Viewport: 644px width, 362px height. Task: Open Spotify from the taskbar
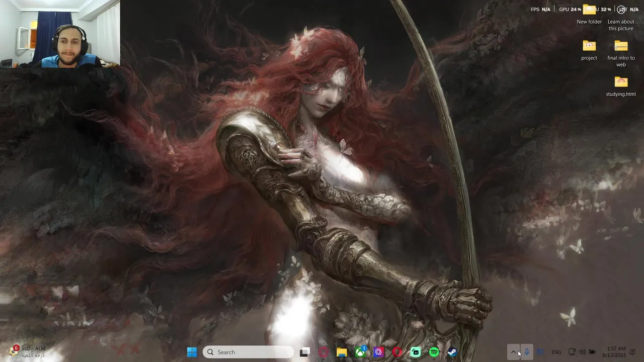(x=434, y=352)
